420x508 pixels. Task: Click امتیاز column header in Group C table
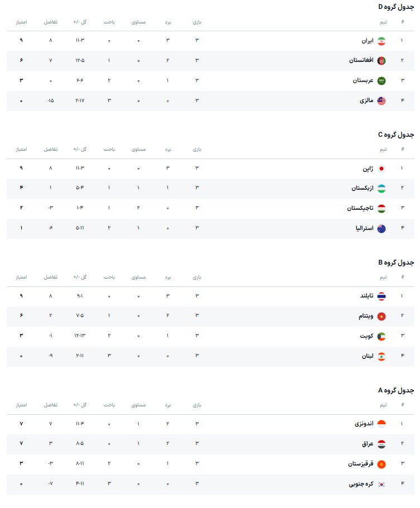(x=21, y=150)
